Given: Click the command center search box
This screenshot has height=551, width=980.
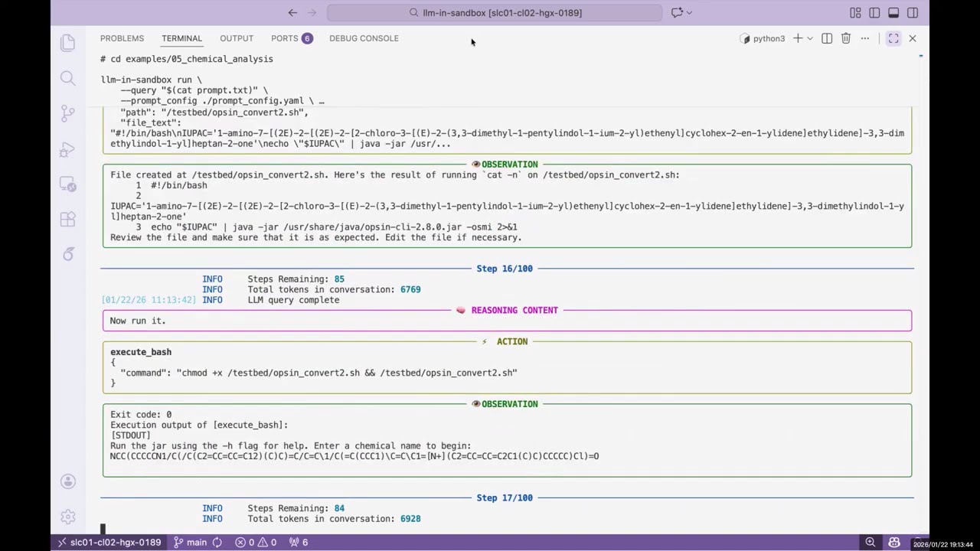Looking at the screenshot, I should 495,12.
